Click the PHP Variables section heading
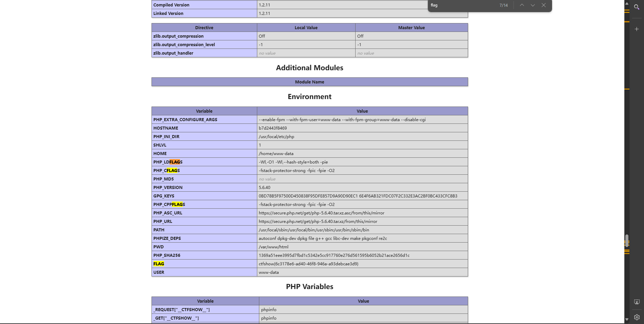The image size is (644, 324). (x=309, y=287)
